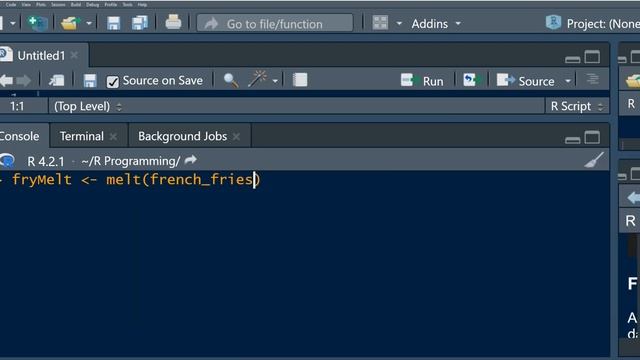Switch to the Background Jobs tab
640x360 pixels.
pos(182,136)
